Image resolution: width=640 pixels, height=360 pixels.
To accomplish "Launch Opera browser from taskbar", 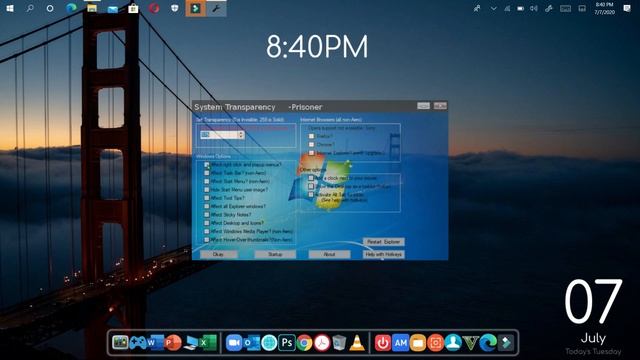I will (154, 8).
